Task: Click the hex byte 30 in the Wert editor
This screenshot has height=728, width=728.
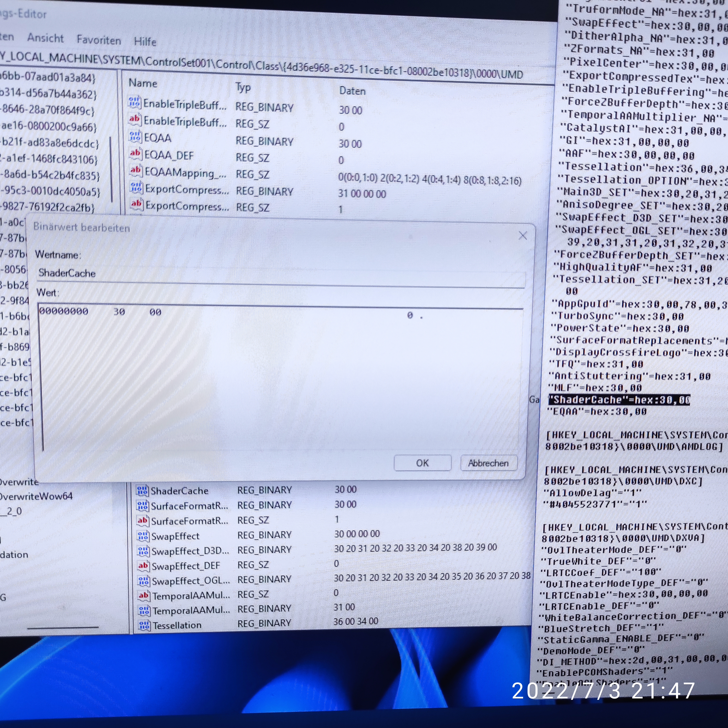Action: pyautogui.click(x=119, y=312)
